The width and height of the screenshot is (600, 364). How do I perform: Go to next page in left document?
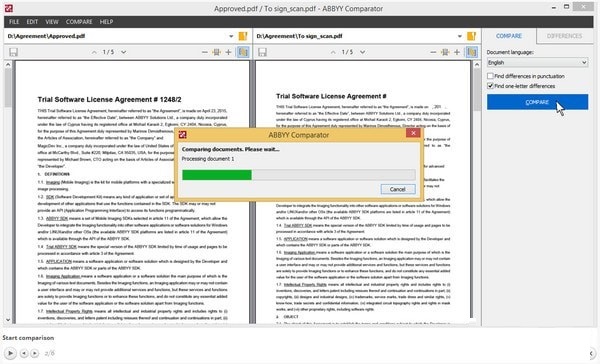(124, 52)
